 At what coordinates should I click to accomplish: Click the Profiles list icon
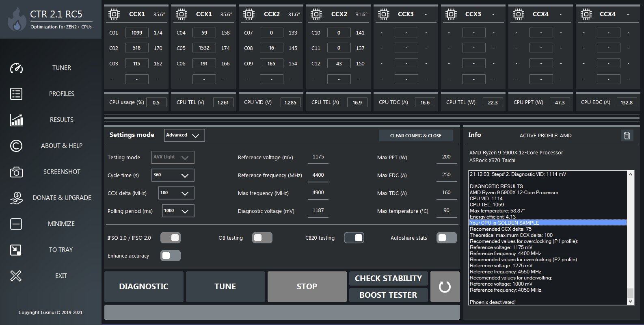16,94
